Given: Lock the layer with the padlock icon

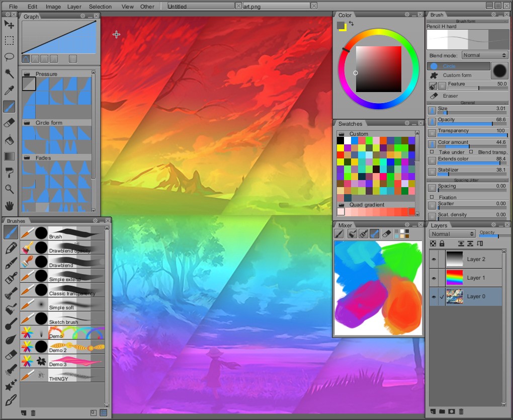Looking at the screenshot, I should tap(442, 243).
